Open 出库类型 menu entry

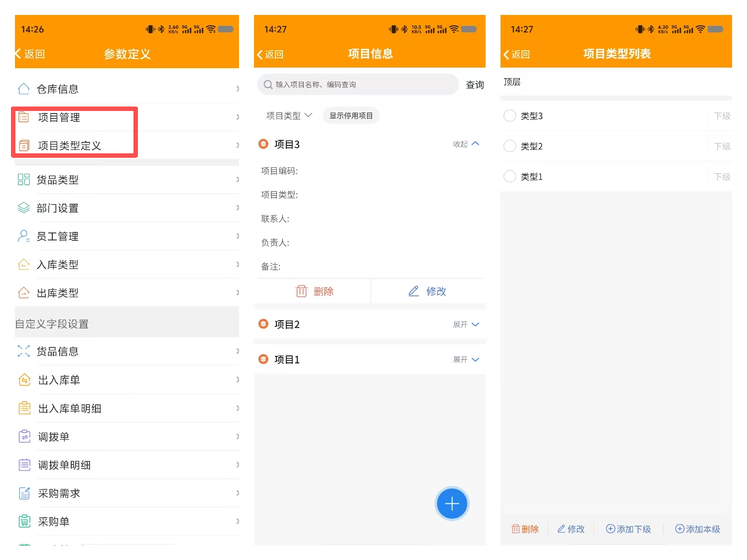[127, 293]
